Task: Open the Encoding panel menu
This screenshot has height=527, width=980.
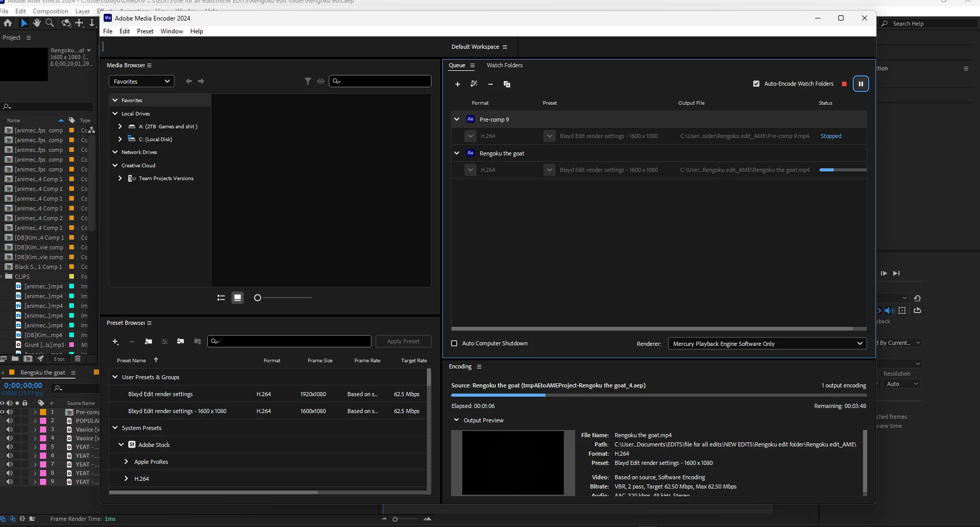Action: point(479,367)
